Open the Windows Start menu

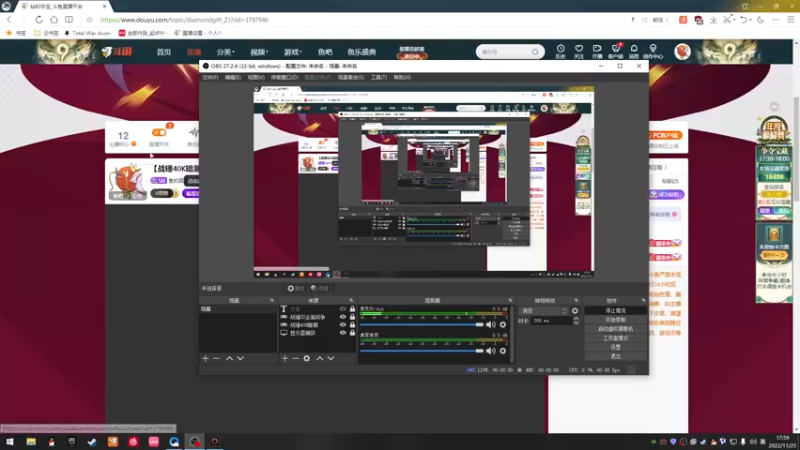[x=10, y=442]
